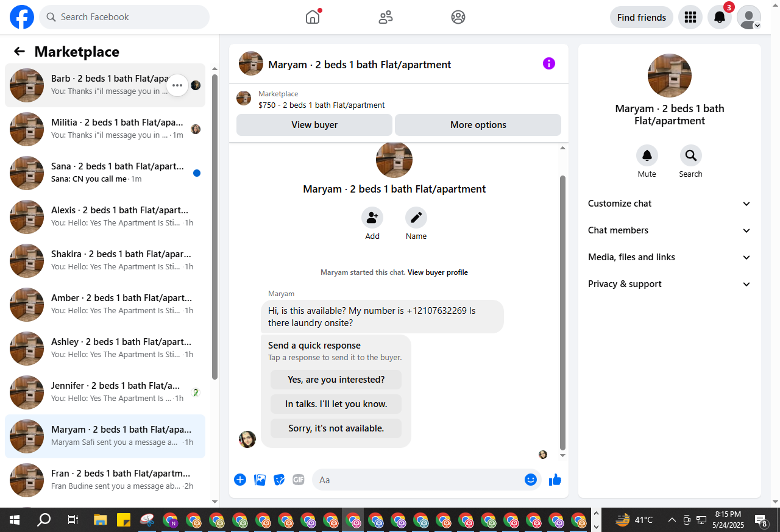The image size is (780, 532).
Task: Expand Chat members section
Action: (669, 230)
